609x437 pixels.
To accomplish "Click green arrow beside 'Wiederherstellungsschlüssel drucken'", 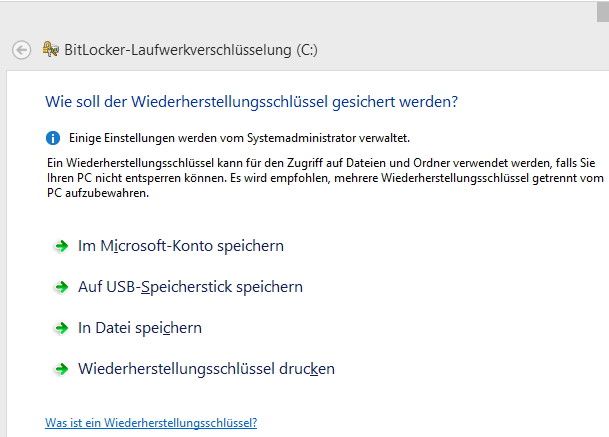I will (x=62, y=369).
